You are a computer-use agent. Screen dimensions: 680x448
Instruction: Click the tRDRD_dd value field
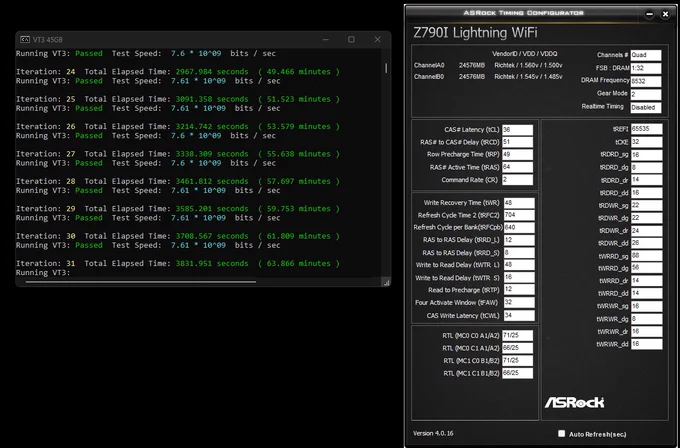coord(646,193)
